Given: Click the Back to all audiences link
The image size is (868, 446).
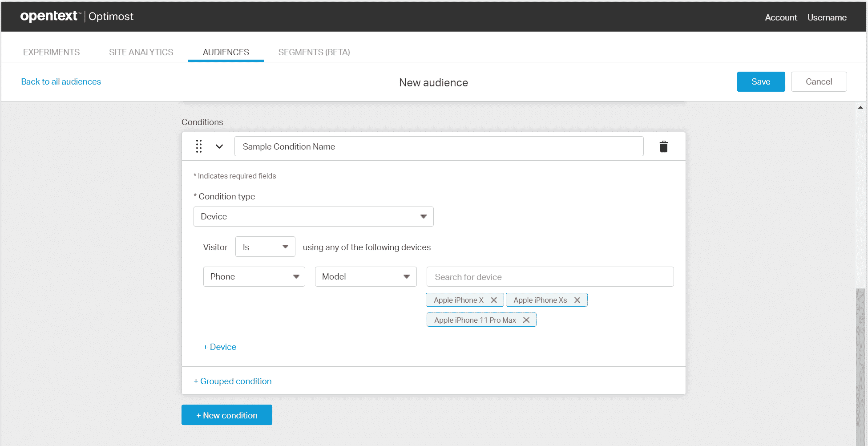Looking at the screenshot, I should pyautogui.click(x=61, y=81).
